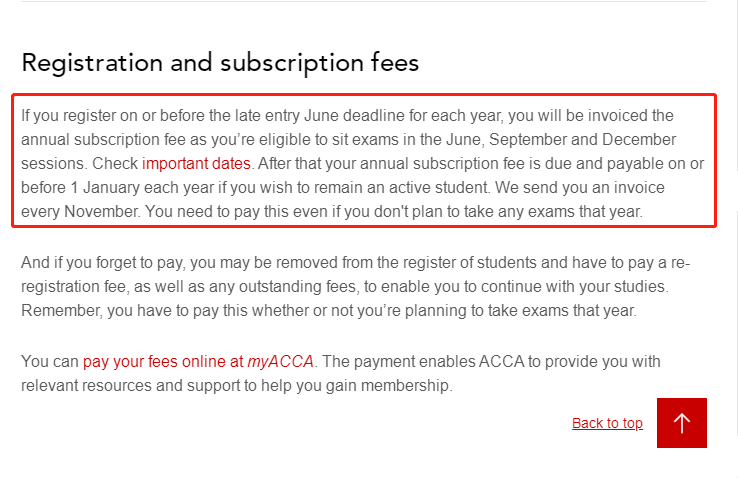The image size is (738, 479).
Task: Click the "Back to top" link
Action: click(607, 423)
